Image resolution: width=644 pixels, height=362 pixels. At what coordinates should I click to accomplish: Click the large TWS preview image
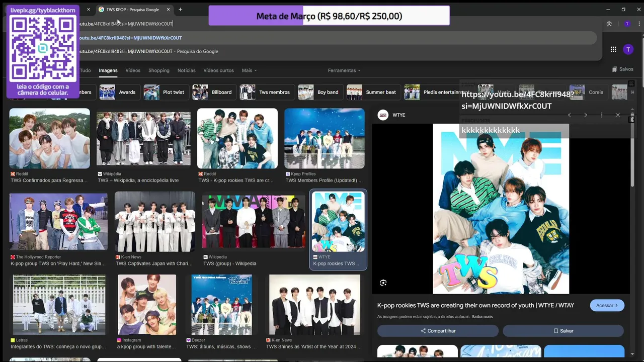pyautogui.click(x=501, y=209)
